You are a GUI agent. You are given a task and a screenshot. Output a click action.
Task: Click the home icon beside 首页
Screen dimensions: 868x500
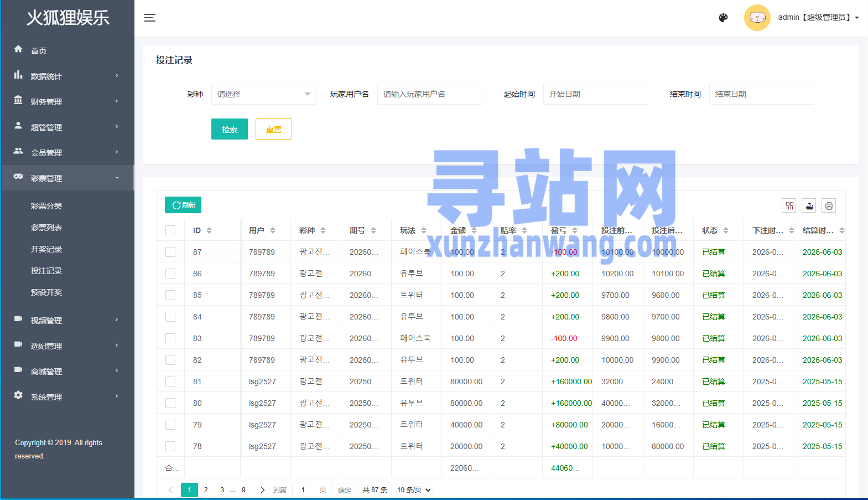pos(18,49)
